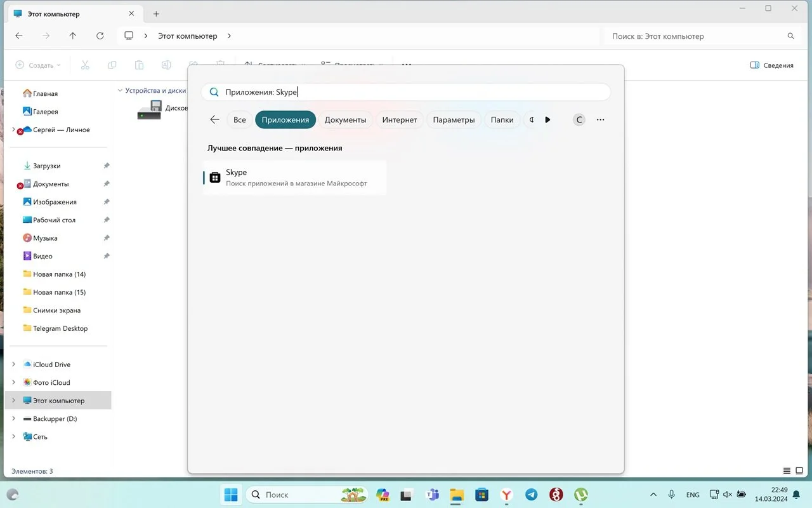Switch Explorer to large thumbnails view
The width and height of the screenshot is (812, 508).
tap(799, 471)
